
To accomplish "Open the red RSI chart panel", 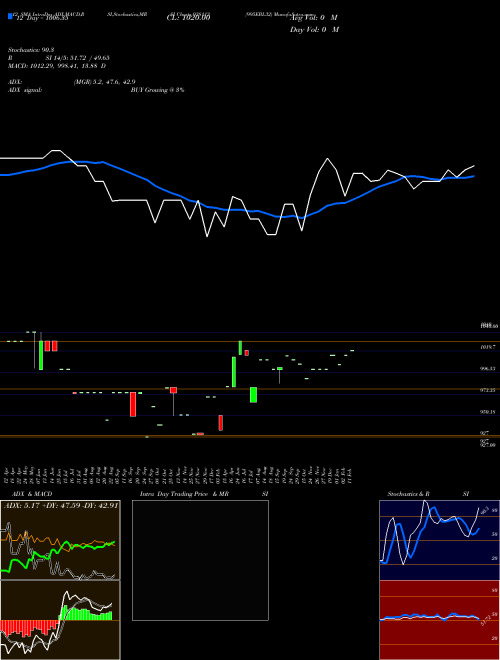I will click(x=439, y=620).
